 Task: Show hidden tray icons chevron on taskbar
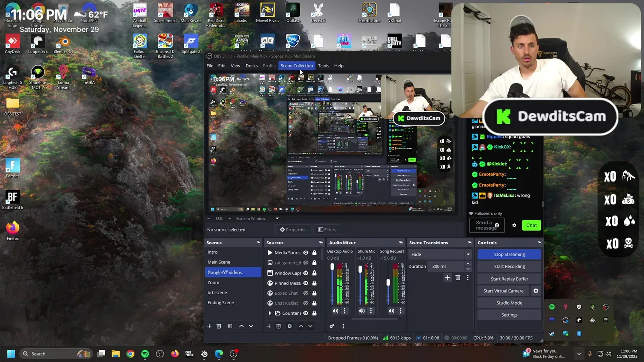click(x=579, y=354)
